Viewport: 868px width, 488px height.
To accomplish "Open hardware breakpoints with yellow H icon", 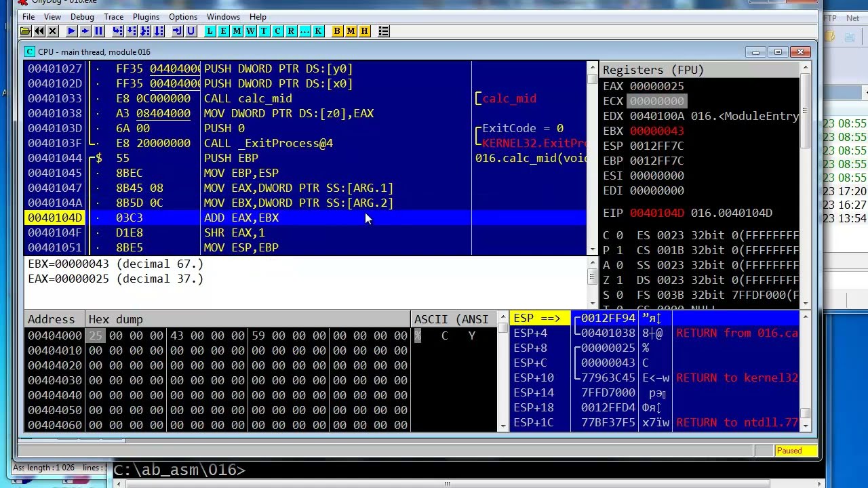I will (364, 31).
